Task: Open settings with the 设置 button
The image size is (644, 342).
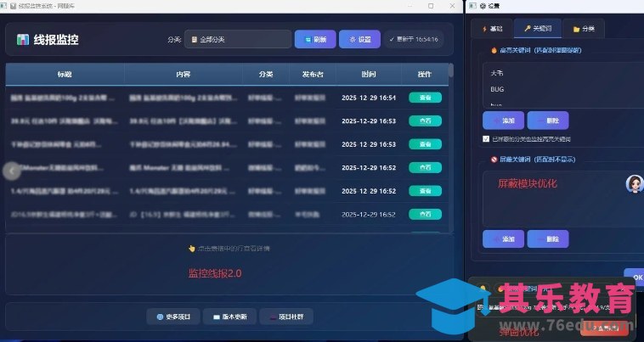Action: click(x=359, y=39)
